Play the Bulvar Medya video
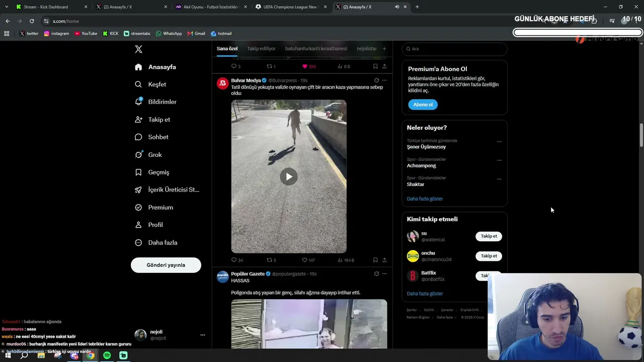Viewport: 644px width, 362px height. point(289,176)
